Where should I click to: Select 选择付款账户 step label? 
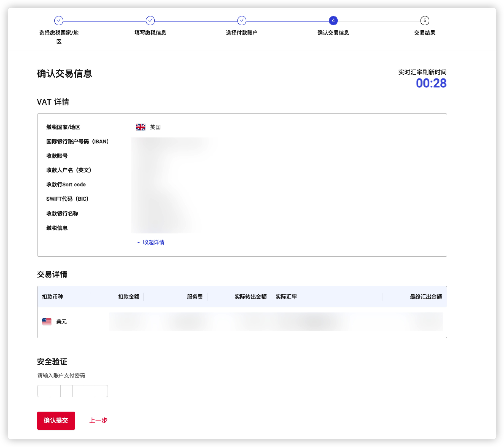click(x=242, y=33)
